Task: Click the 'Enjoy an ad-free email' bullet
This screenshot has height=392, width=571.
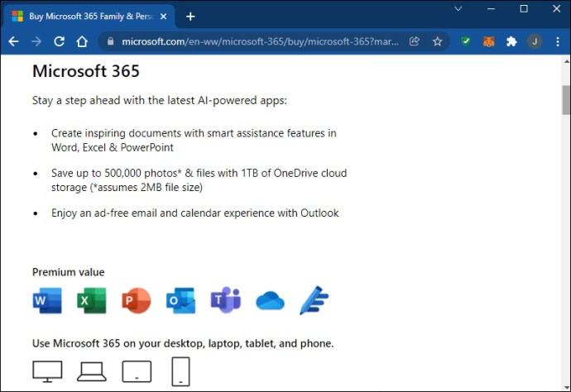Action: point(194,213)
